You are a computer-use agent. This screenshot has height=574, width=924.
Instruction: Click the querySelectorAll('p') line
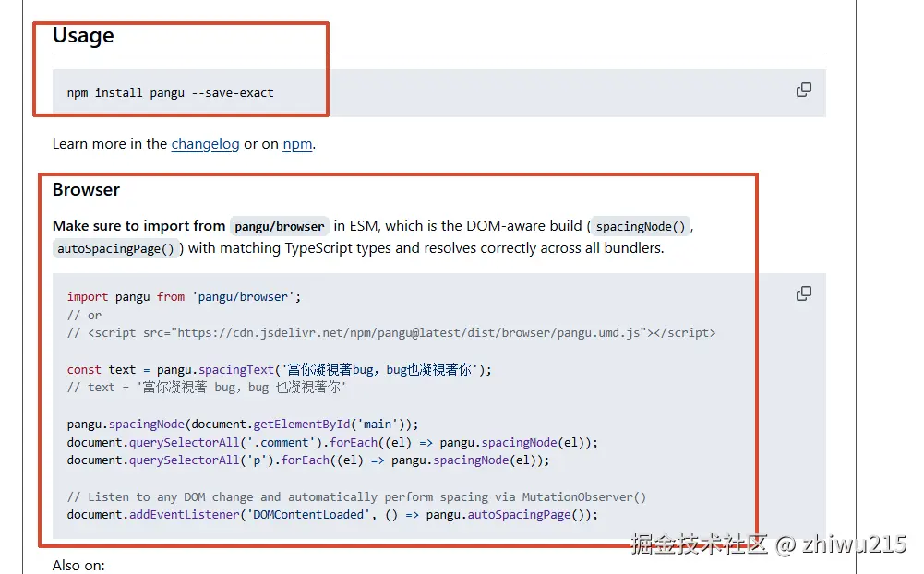pyautogui.click(x=308, y=460)
